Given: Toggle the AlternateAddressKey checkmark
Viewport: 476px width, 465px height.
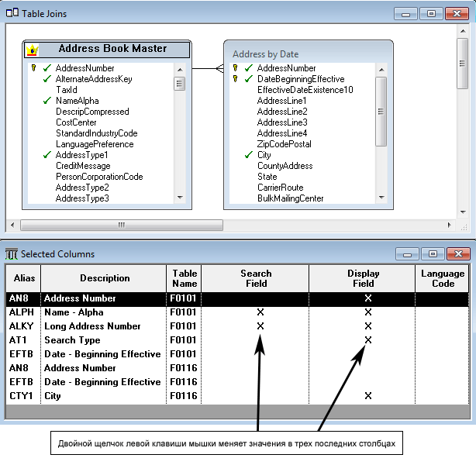Looking at the screenshot, I should coord(47,79).
